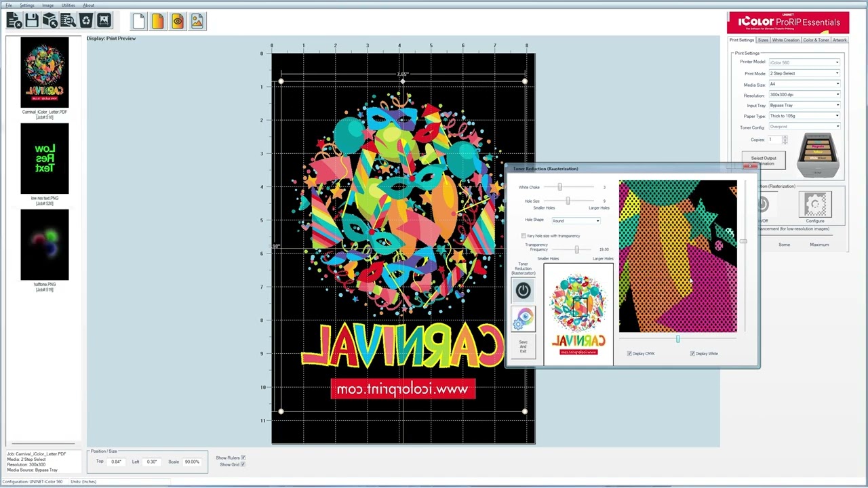
Task: Toggle the Show Rulers checkbox
Action: (x=243, y=457)
